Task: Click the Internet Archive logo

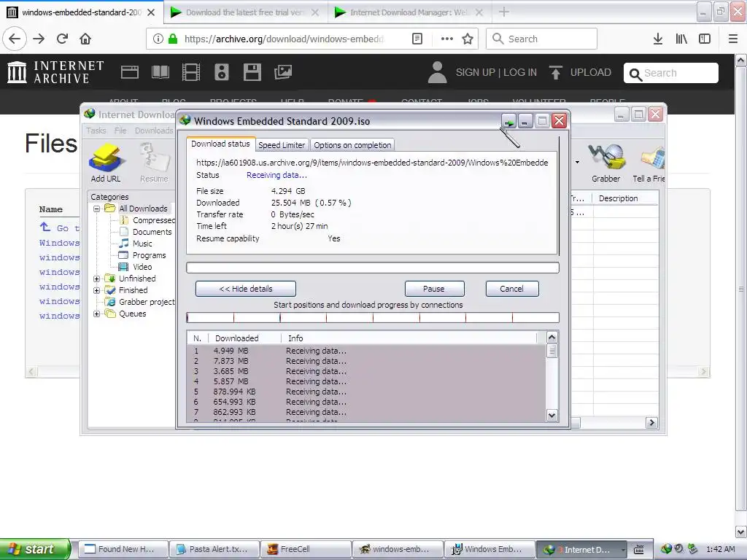Action: (x=55, y=72)
